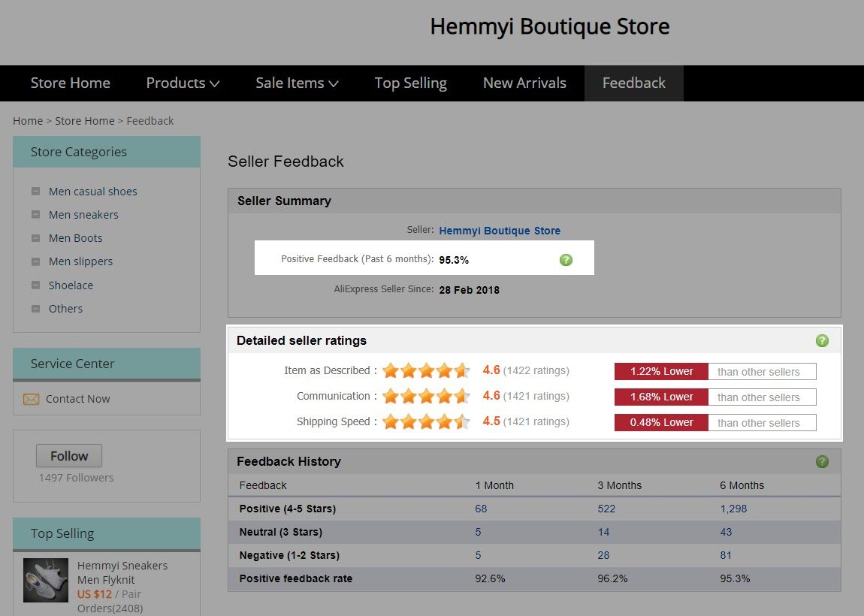Click the 6 Months neutral count 43

tap(726, 532)
